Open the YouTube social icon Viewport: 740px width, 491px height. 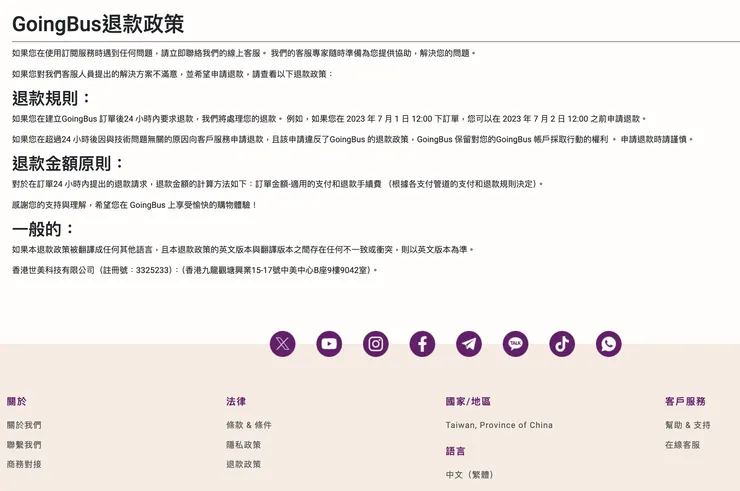pos(329,344)
